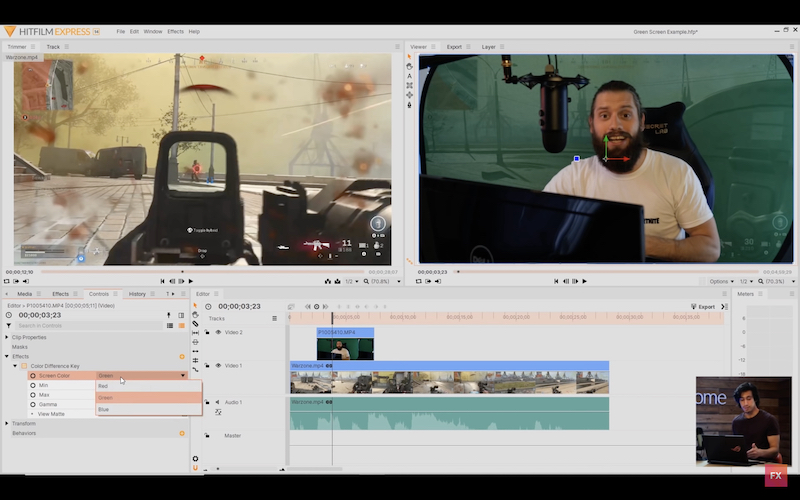The width and height of the screenshot is (800, 500).
Task: Toggle keyframing for the Gamma property
Action: pos(33,404)
